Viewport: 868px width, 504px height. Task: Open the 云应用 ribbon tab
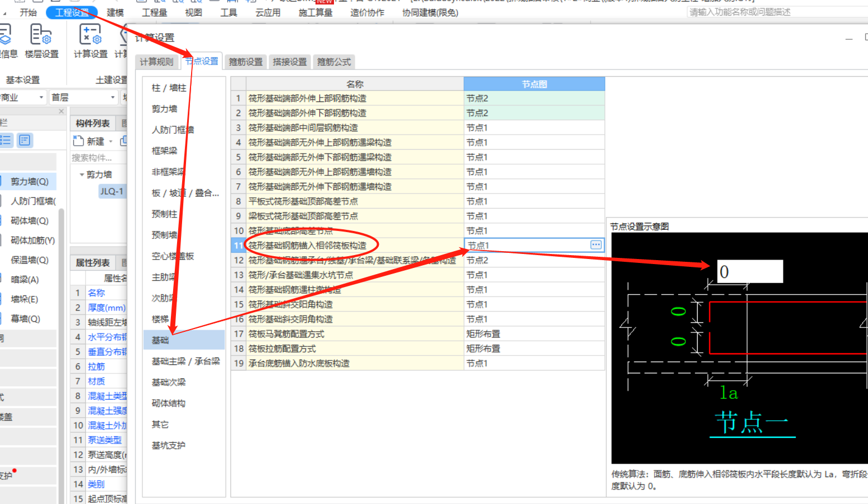click(x=268, y=12)
